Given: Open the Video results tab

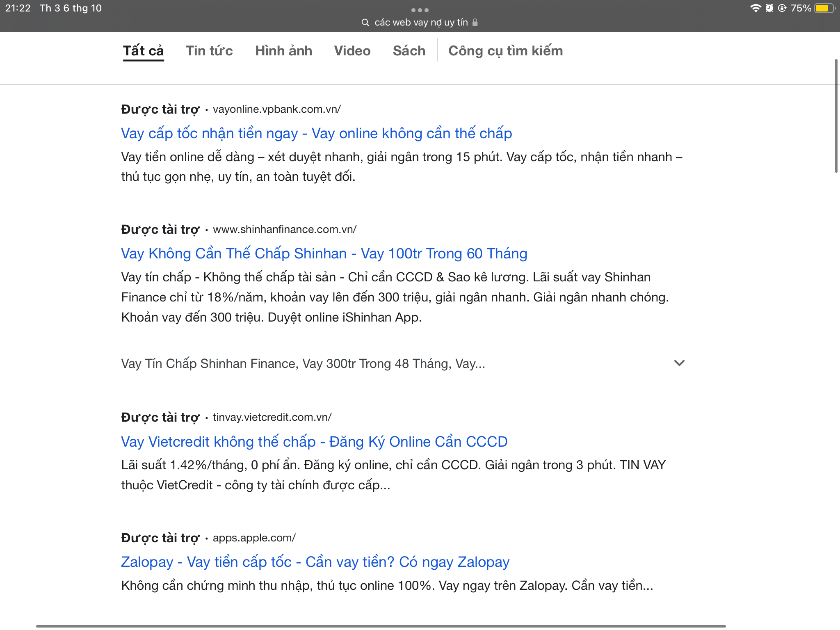Looking at the screenshot, I should tap(352, 51).
